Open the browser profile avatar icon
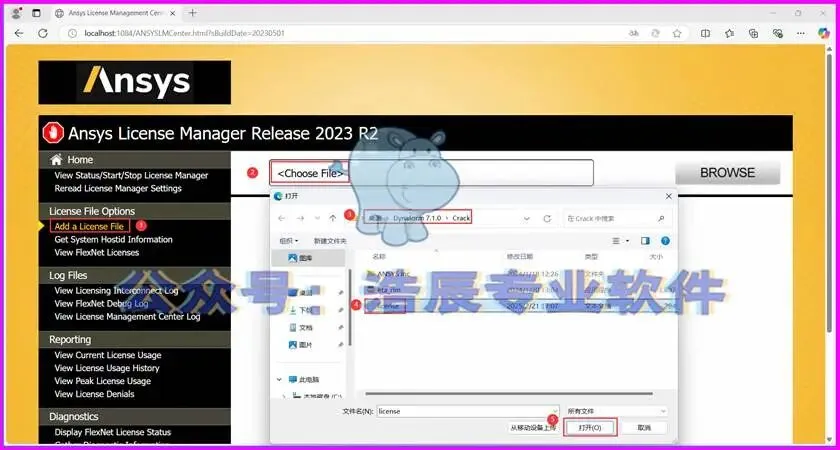840x450 pixels. coord(17,13)
